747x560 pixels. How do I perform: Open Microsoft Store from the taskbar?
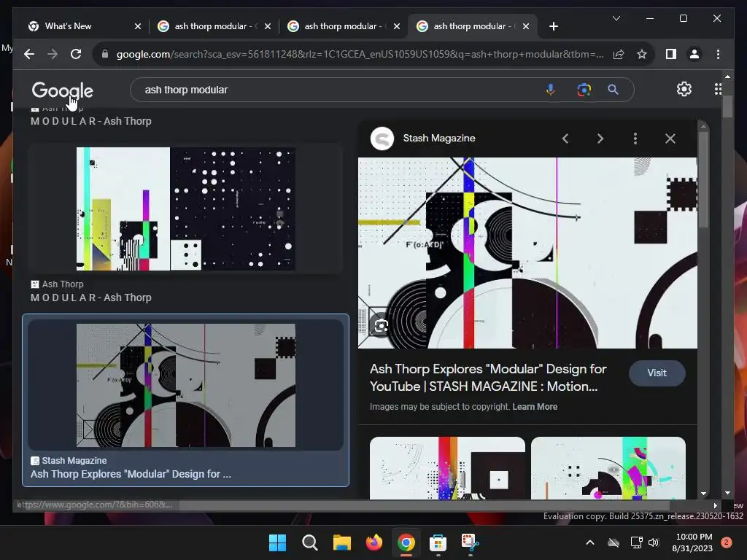click(x=438, y=542)
